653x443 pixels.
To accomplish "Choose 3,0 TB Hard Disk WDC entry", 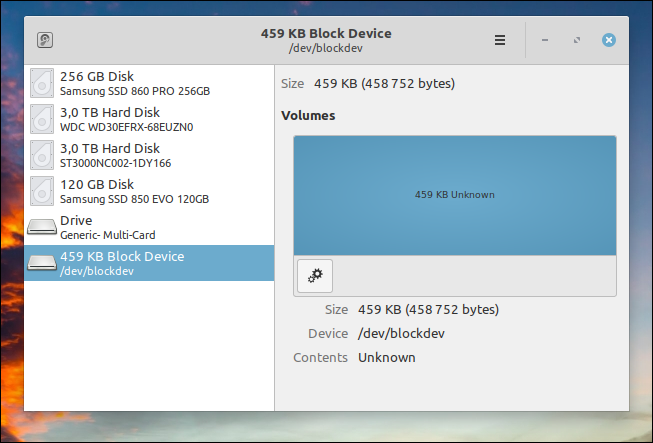I will (x=149, y=119).
